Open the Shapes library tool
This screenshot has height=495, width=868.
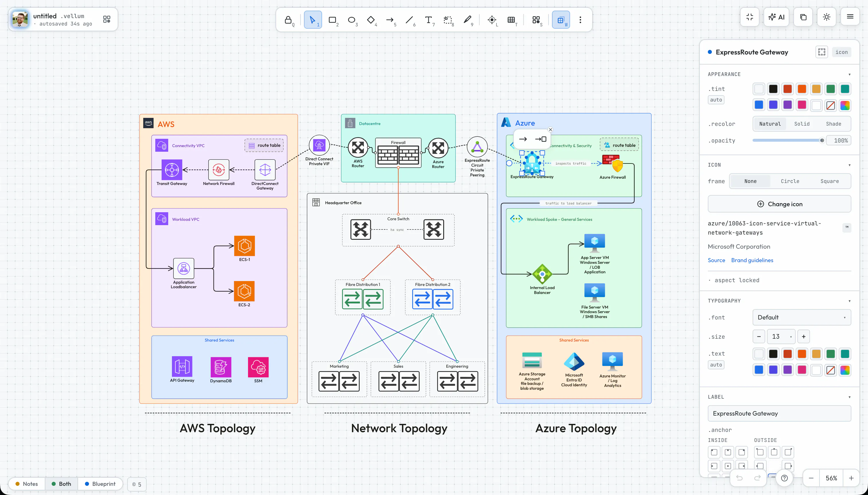tap(536, 20)
